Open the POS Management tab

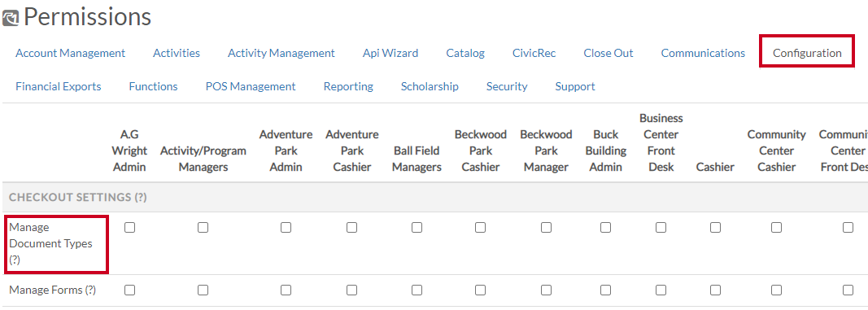pos(251,86)
